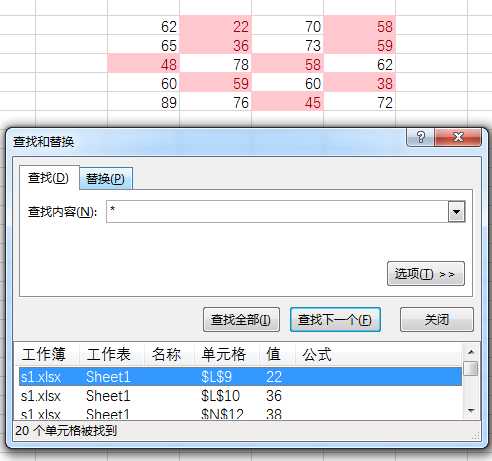Screen dimensions: 492x461
Task: Select spreadsheet cell with value 22
Action: click(x=216, y=26)
